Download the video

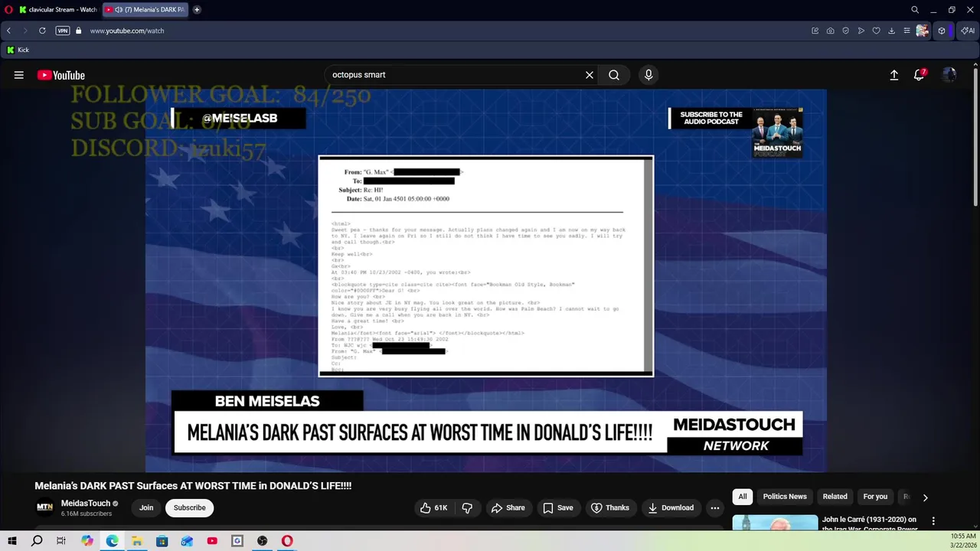671,507
